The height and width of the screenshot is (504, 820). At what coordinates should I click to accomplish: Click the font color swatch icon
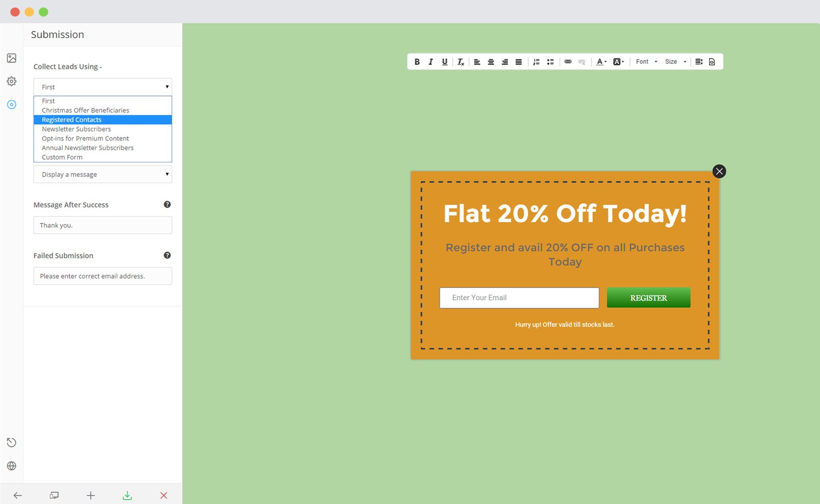click(x=599, y=61)
